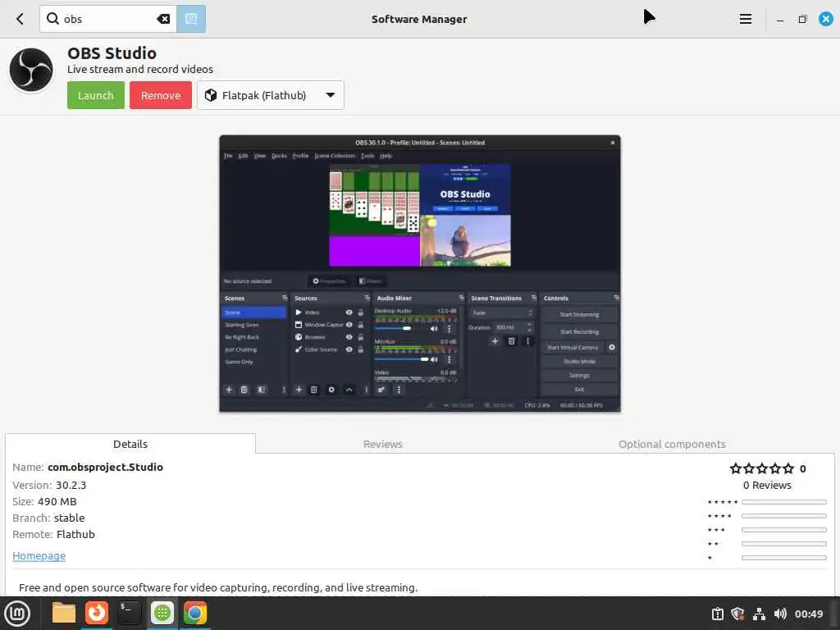
Task: Open the Files folder icon in taskbar
Action: [64, 614]
